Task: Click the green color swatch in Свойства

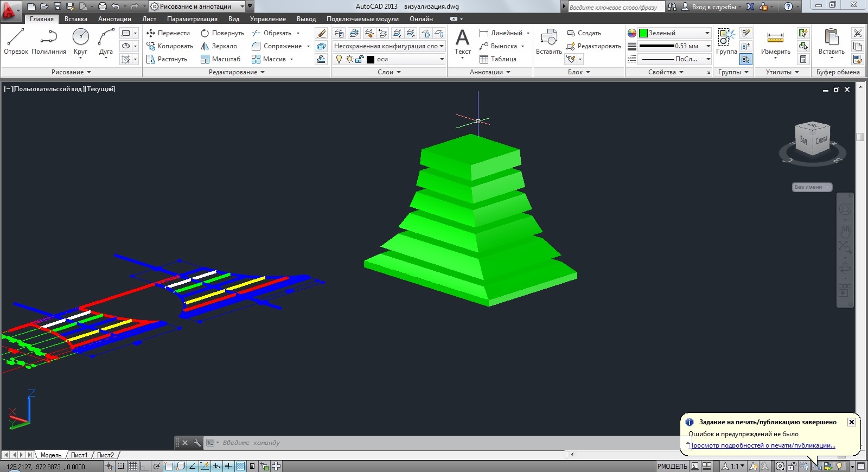Action: 643,33
